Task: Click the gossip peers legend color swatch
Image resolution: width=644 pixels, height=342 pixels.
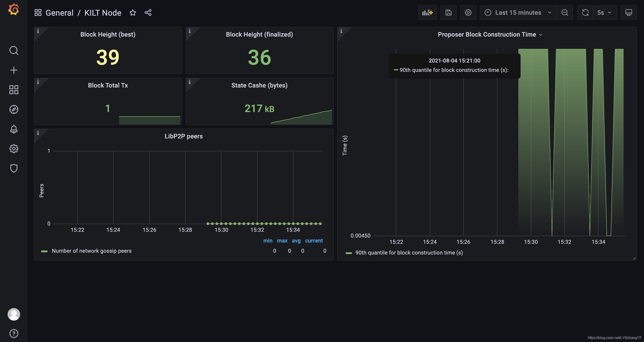Action: pyautogui.click(x=44, y=251)
